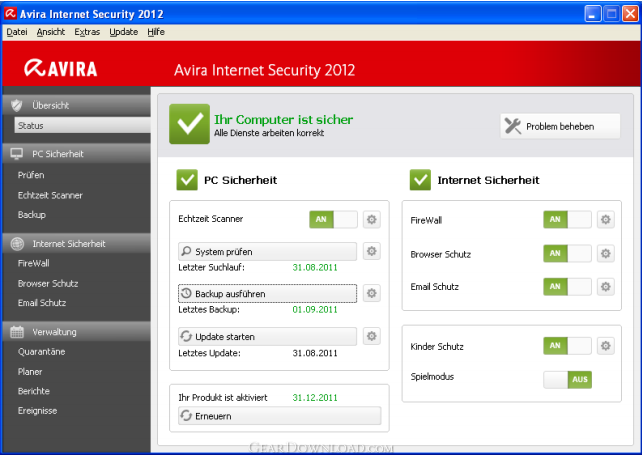Image resolution: width=642 pixels, height=456 pixels.
Task: Click the Avira icon in the title bar
Action: pos(11,14)
